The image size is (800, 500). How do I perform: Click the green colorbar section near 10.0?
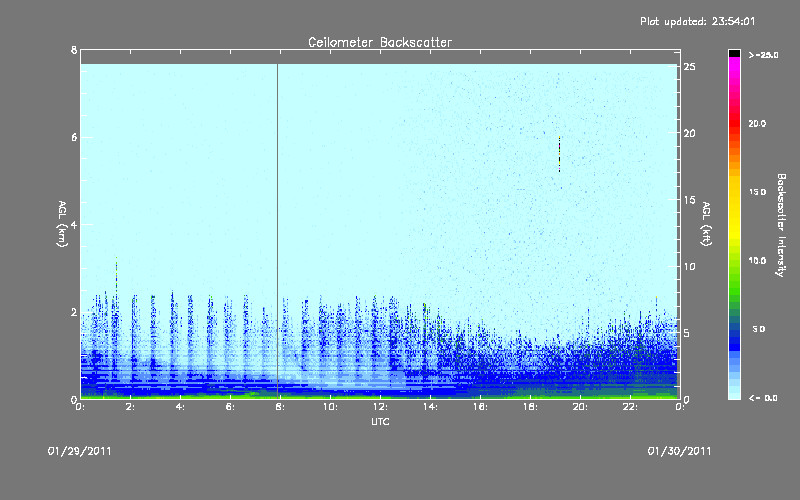[x=734, y=261]
